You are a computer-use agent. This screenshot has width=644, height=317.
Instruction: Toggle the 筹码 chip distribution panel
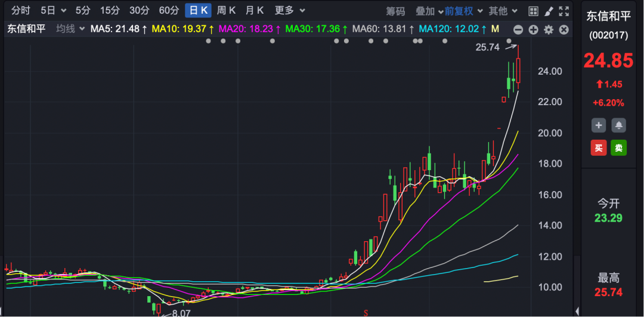pos(395,11)
